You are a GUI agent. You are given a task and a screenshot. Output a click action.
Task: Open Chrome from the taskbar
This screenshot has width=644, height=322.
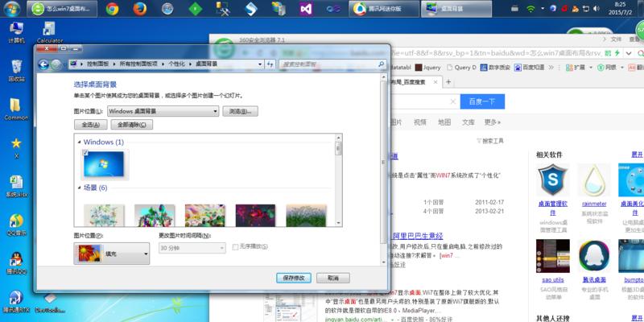coord(112,9)
